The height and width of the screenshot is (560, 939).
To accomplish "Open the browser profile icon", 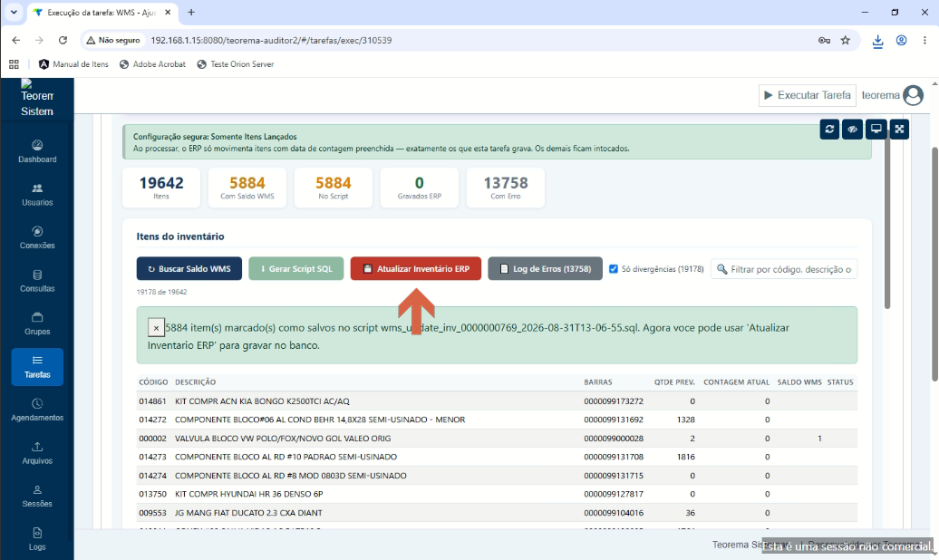I will 901,40.
